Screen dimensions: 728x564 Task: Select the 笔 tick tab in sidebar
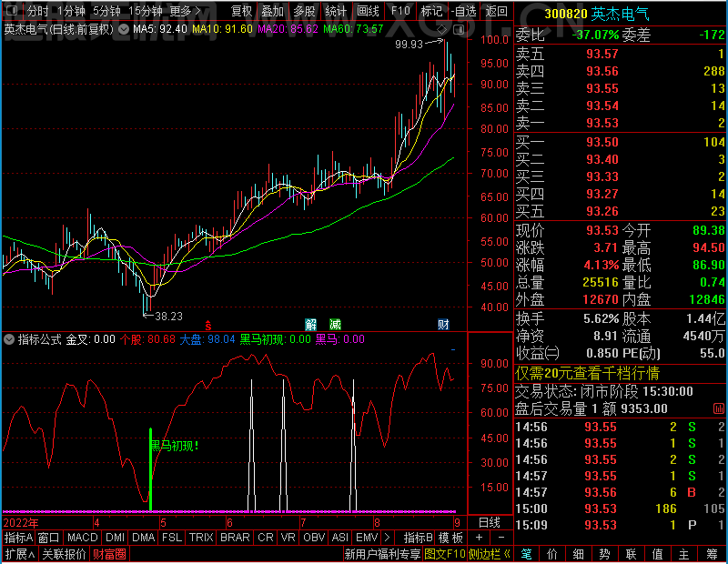[x=526, y=554]
